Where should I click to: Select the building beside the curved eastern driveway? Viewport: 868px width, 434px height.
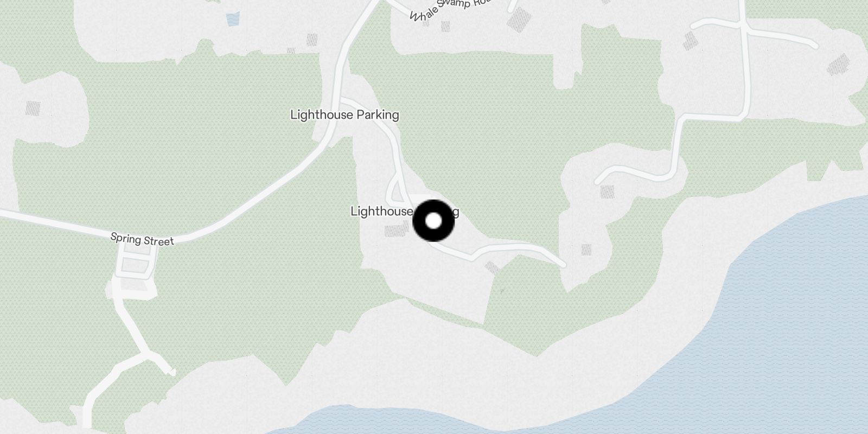[607, 192]
